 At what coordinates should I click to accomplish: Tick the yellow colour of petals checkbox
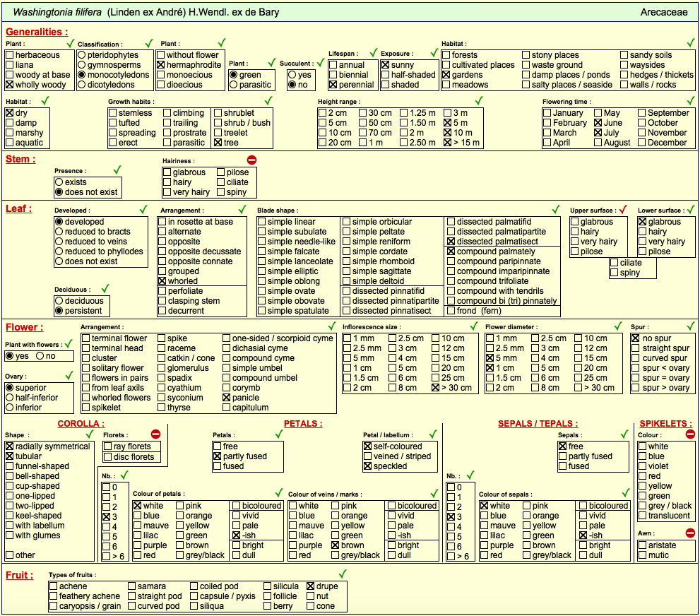[180, 526]
